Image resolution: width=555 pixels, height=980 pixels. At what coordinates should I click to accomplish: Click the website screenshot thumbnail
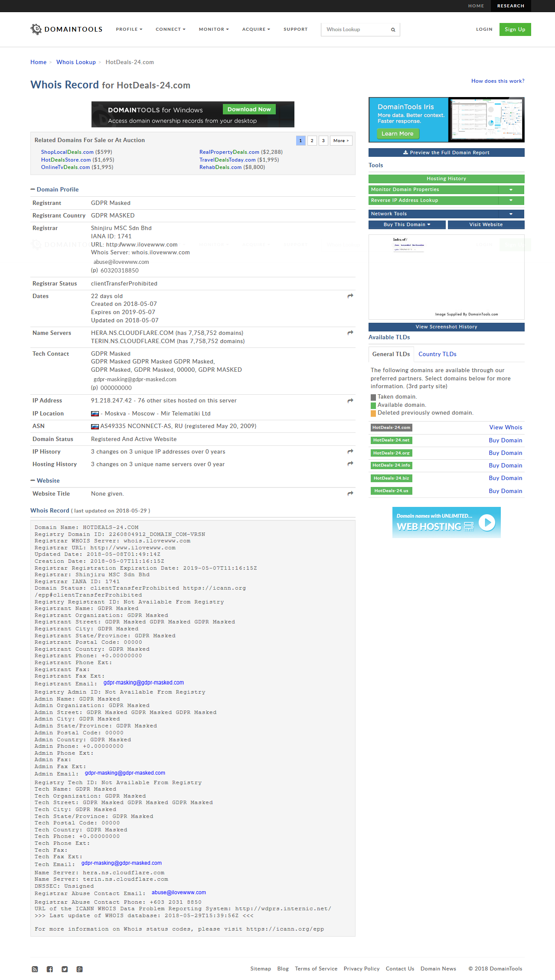[x=446, y=277]
